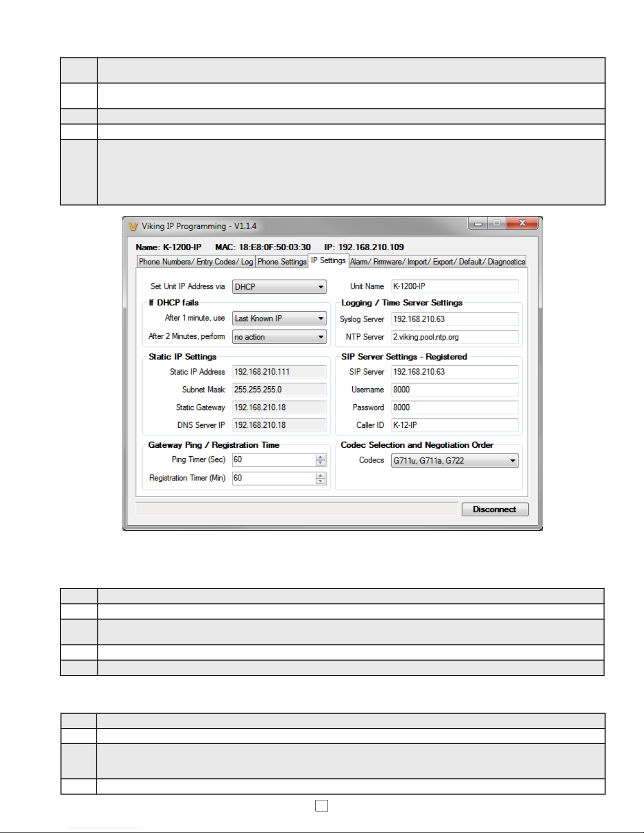
Task: Click the "Codec Selection and Negotiation Order" label
Action: [417, 445]
